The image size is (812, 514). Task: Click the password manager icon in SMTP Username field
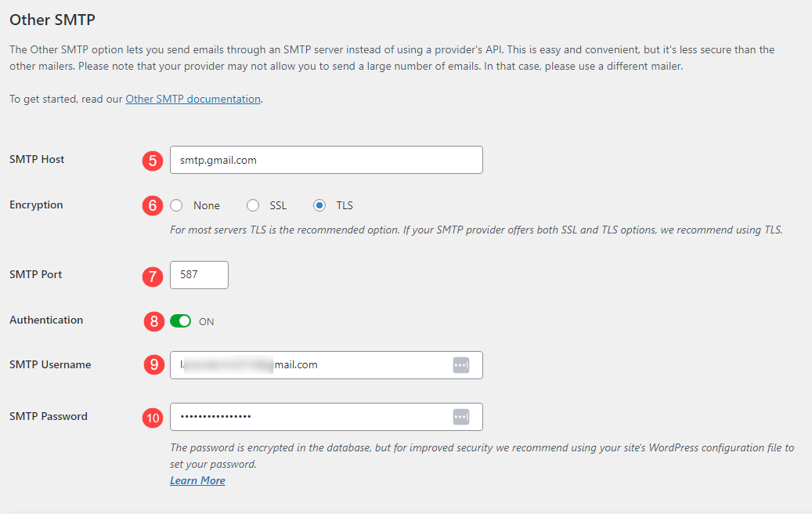click(x=461, y=365)
